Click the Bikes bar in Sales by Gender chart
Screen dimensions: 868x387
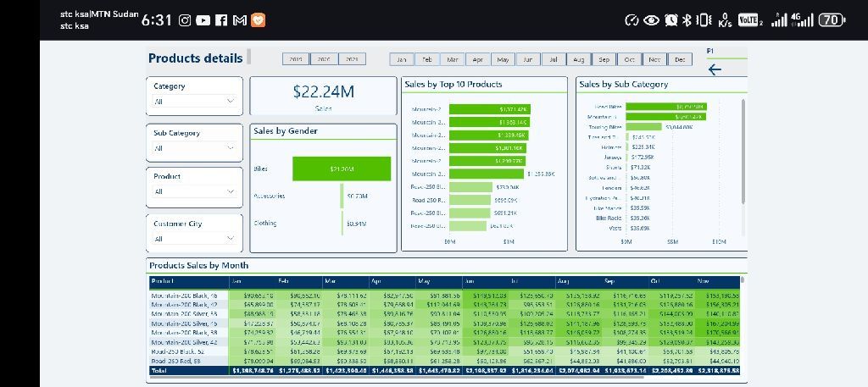click(x=341, y=169)
